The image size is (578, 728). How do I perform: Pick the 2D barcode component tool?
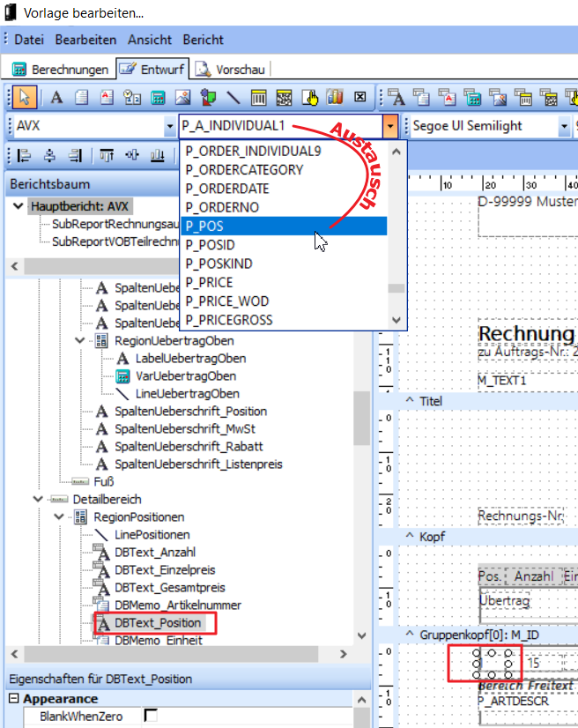(284, 98)
